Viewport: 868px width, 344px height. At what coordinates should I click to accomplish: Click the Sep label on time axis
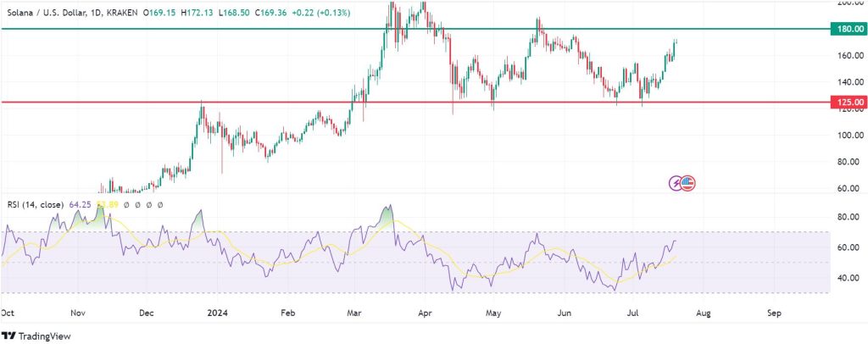(x=773, y=313)
